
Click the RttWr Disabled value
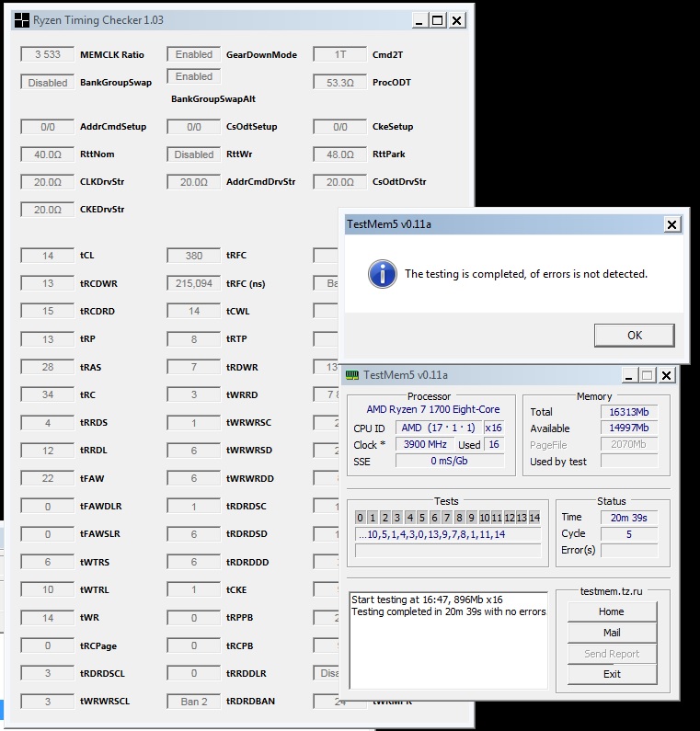(193, 154)
